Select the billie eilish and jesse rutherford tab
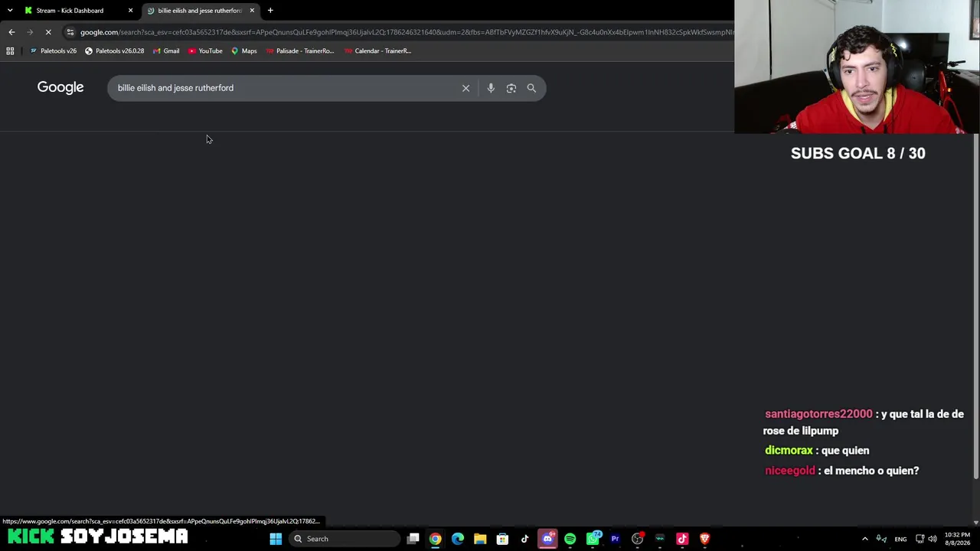Image resolution: width=980 pixels, height=551 pixels. 199,11
